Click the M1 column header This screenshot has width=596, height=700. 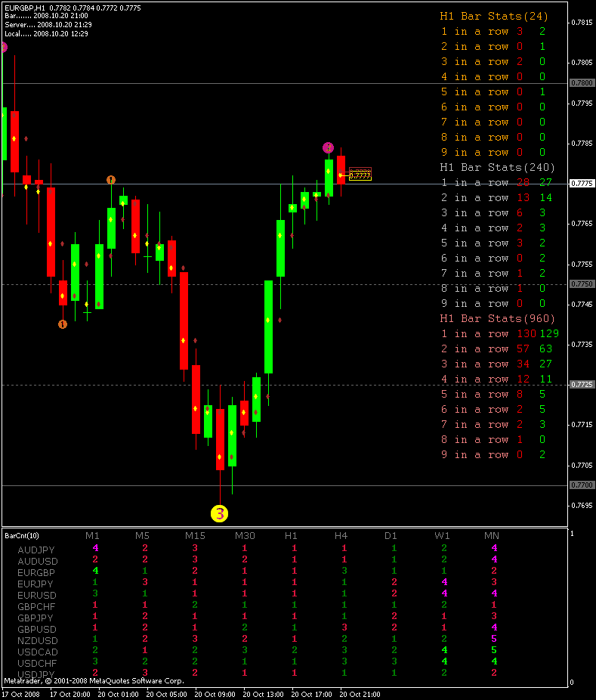coord(92,536)
